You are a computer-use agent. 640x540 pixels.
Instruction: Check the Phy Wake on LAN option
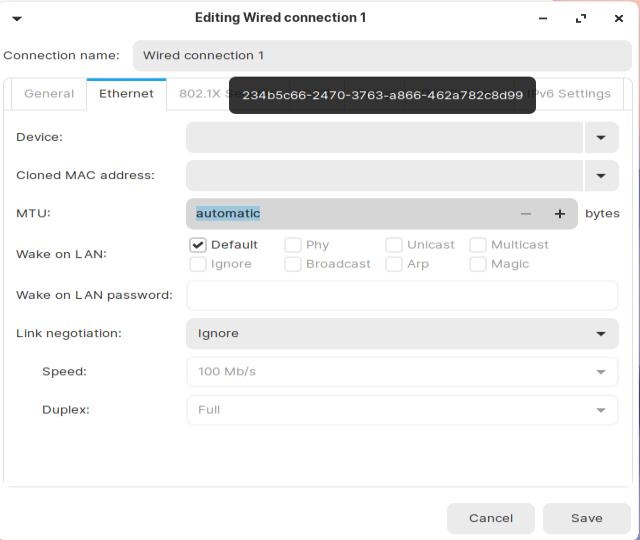[x=293, y=245]
